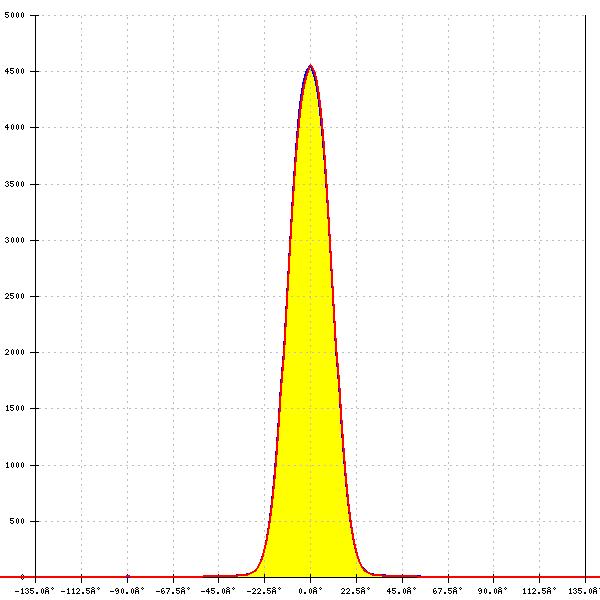
Task: Click the 1500 y-axis label
Action: (x=14, y=409)
